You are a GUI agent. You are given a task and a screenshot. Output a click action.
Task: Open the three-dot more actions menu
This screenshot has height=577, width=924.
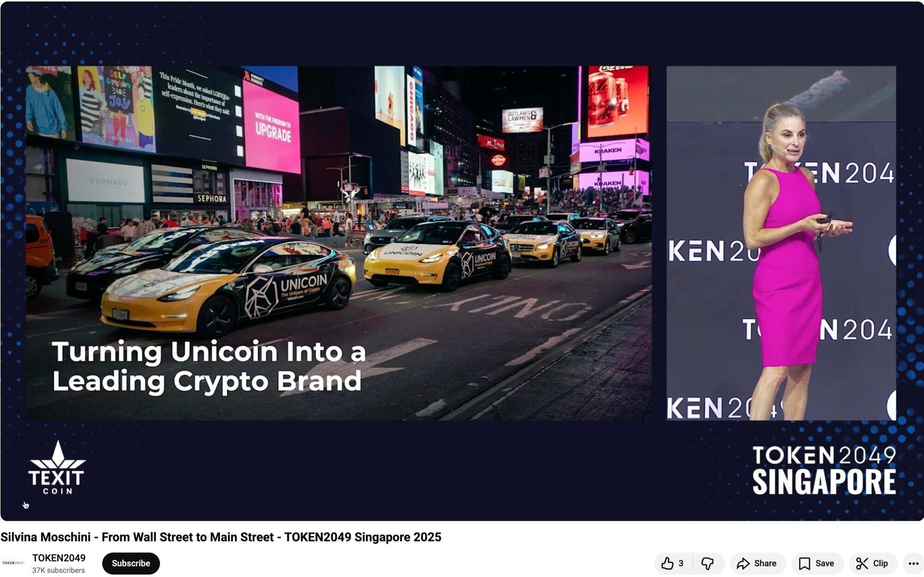[913, 563]
